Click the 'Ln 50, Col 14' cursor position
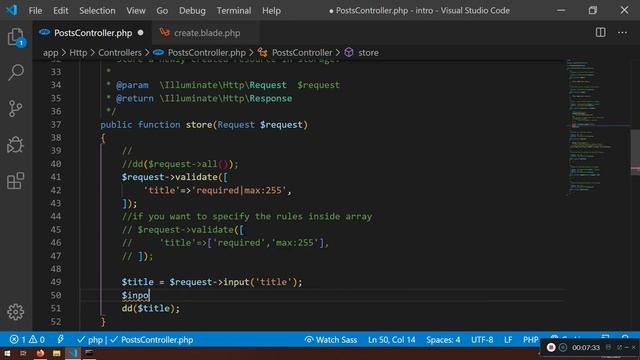This screenshot has width=640, height=360. point(391,340)
